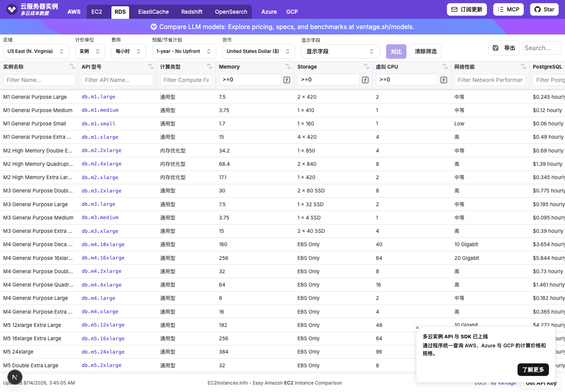Focus the Filter Network Performance field
Screen dimensions: 565x392
point(490,80)
